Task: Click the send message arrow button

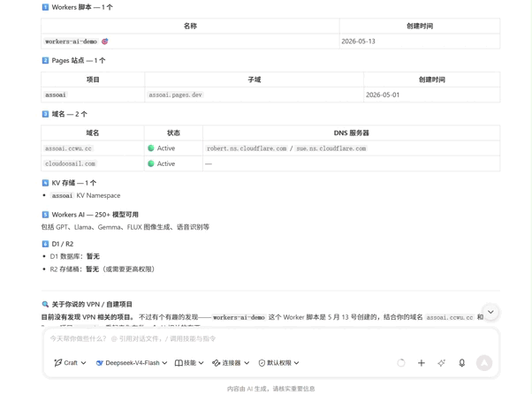Action: coord(484,363)
